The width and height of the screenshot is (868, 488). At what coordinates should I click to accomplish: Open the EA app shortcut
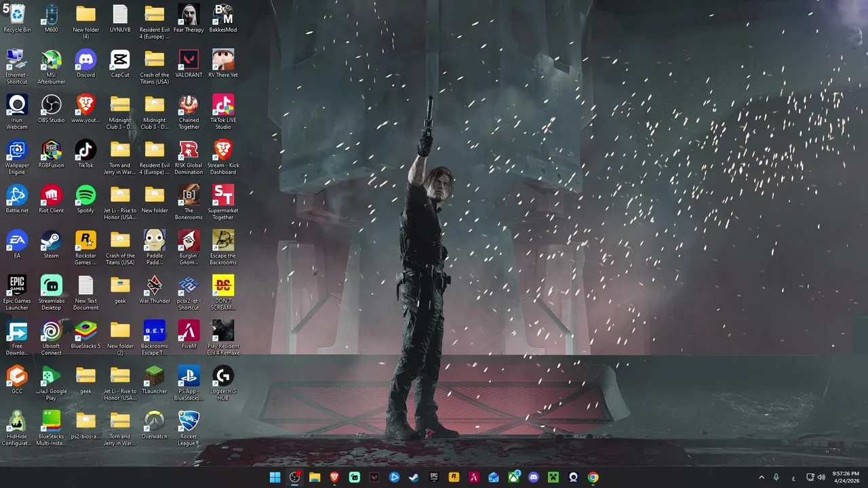[17, 245]
